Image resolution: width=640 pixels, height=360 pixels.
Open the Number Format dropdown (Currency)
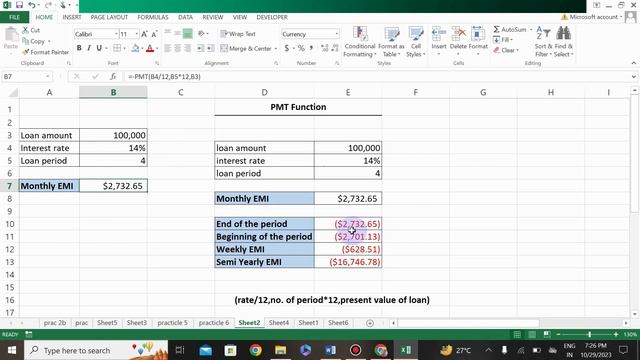click(x=337, y=34)
